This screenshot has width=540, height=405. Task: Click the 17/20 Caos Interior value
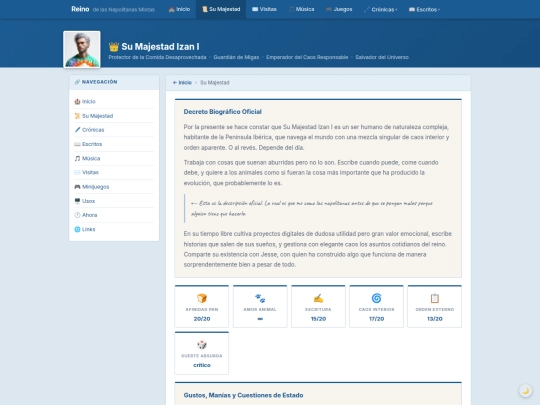pos(376,319)
